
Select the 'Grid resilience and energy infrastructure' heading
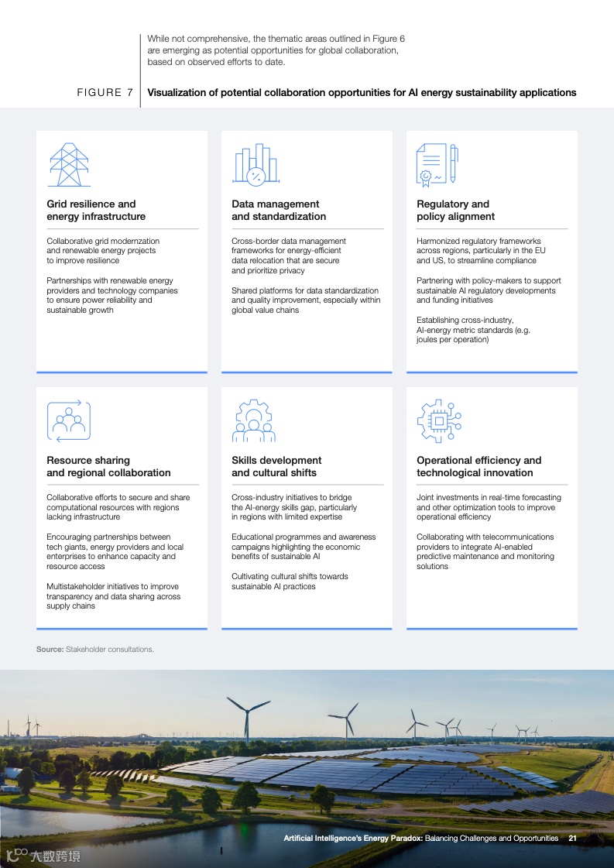click(x=96, y=211)
